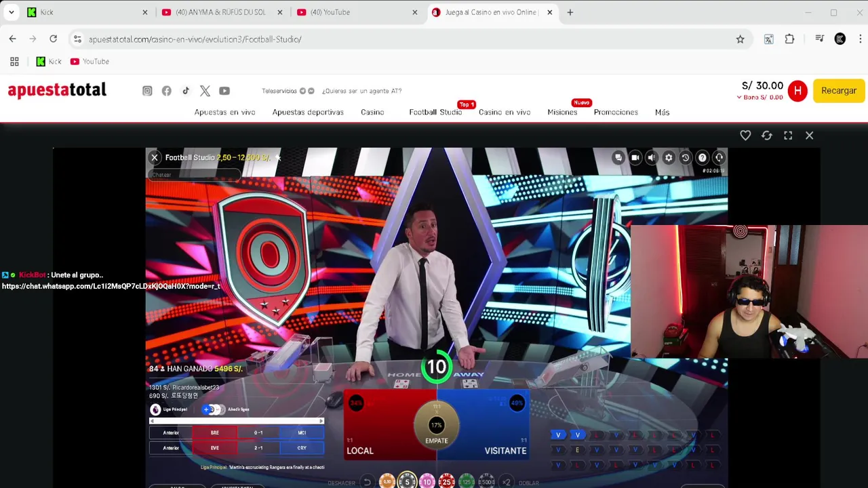This screenshot has width=868, height=488.
Task: Switch to ANYMA & RÜFÜS DU SOL tab
Action: [x=221, y=12]
